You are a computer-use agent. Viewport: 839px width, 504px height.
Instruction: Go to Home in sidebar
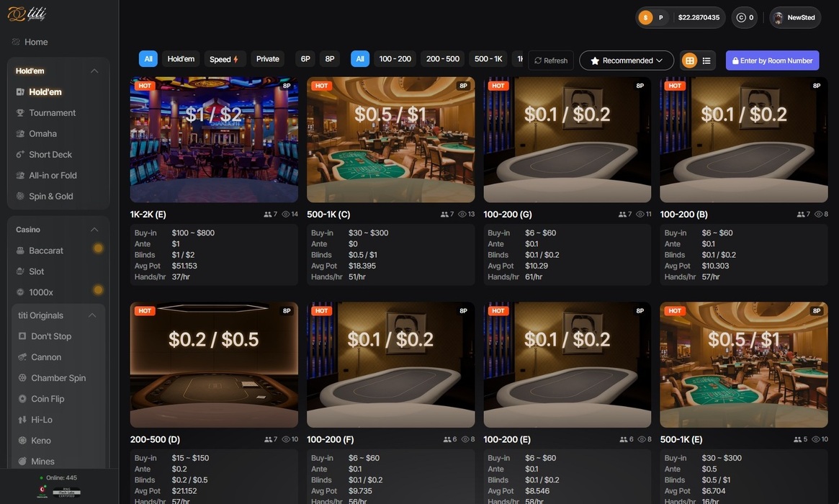(x=30, y=42)
